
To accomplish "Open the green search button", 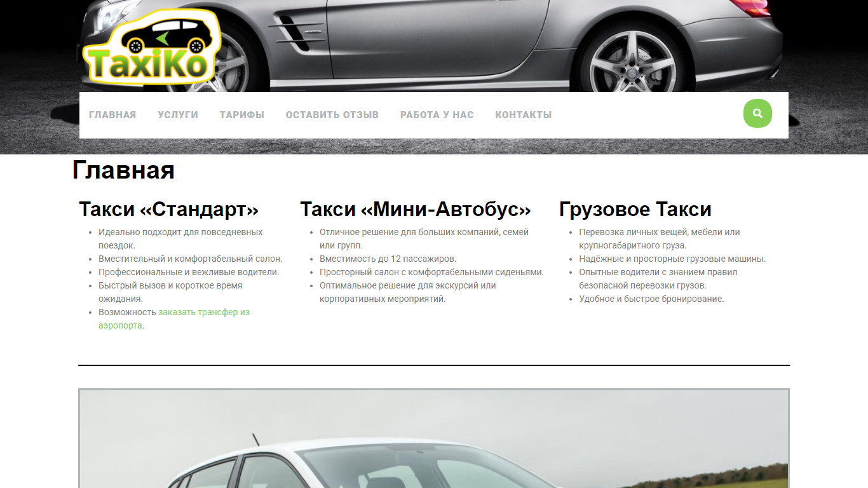I will point(757,113).
